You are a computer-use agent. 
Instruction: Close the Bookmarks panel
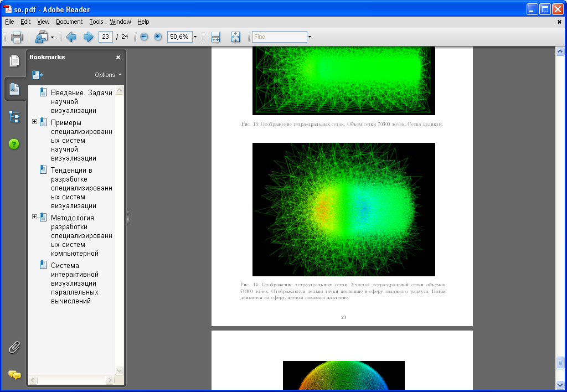[x=118, y=57]
